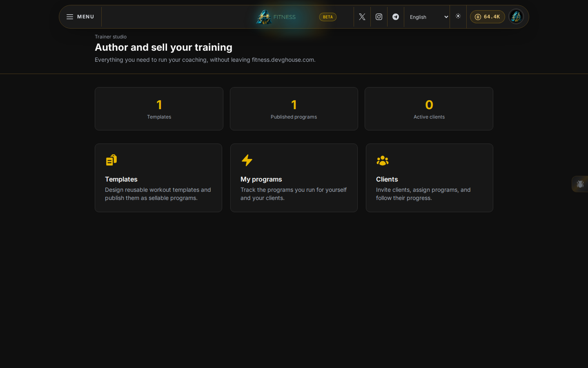
Task: Click 'Track the programs you run' description
Action: coord(294,194)
